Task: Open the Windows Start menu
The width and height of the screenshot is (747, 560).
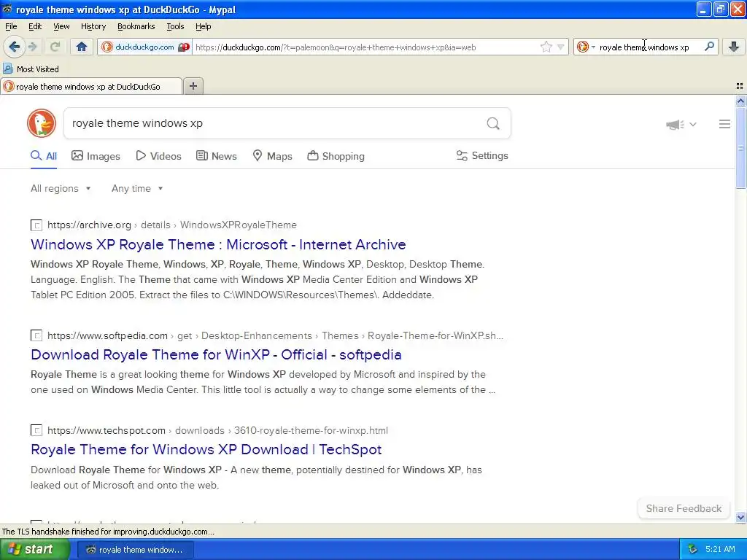Action: click(34, 550)
